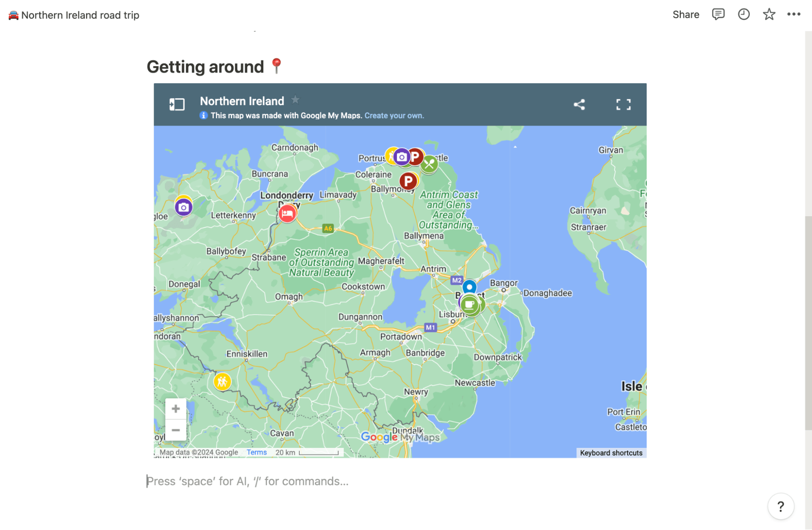Image resolution: width=812 pixels, height=530 pixels.
Task: Select the green cafe marker in Belfast
Action: 470,304
